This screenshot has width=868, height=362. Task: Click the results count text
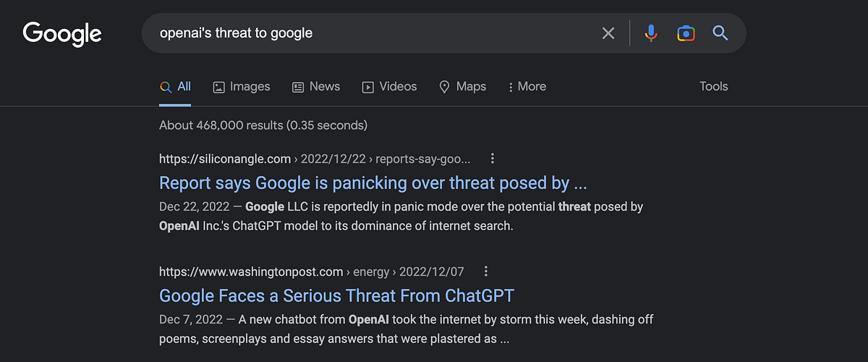263,125
